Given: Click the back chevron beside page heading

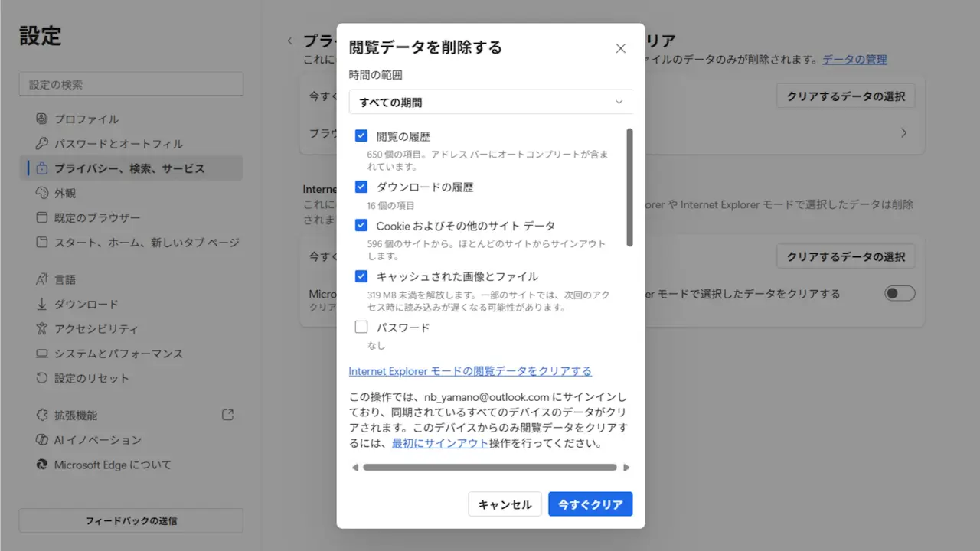Looking at the screenshot, I should pyautogui.click(x=290, y=41).
